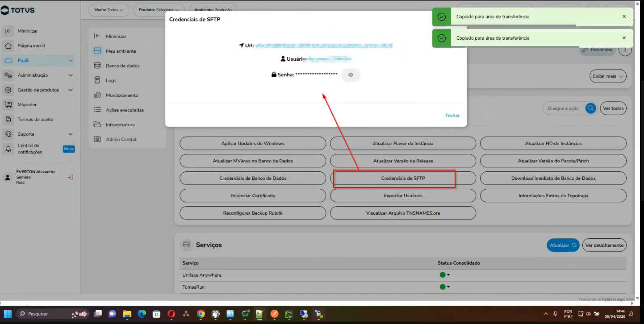Dismiss the second 'Copiado' notification
Screen dimensions: 644x324
(624, 38)
